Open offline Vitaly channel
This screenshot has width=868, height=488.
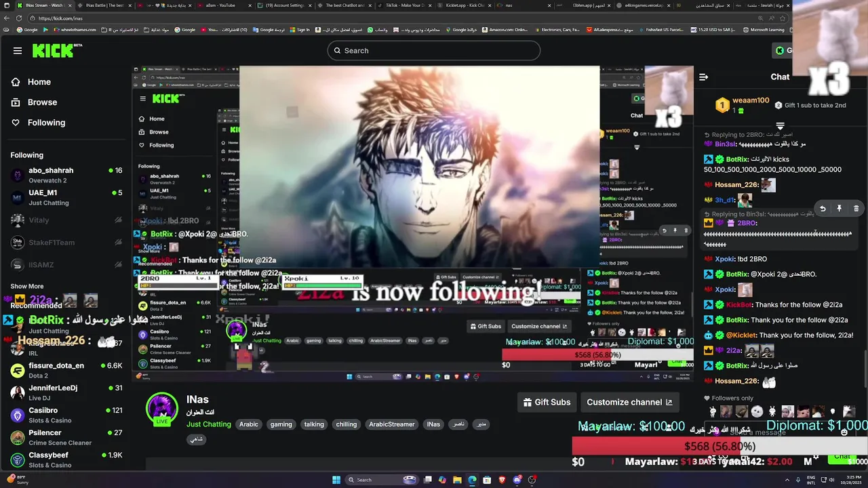(x=66, y=220)
